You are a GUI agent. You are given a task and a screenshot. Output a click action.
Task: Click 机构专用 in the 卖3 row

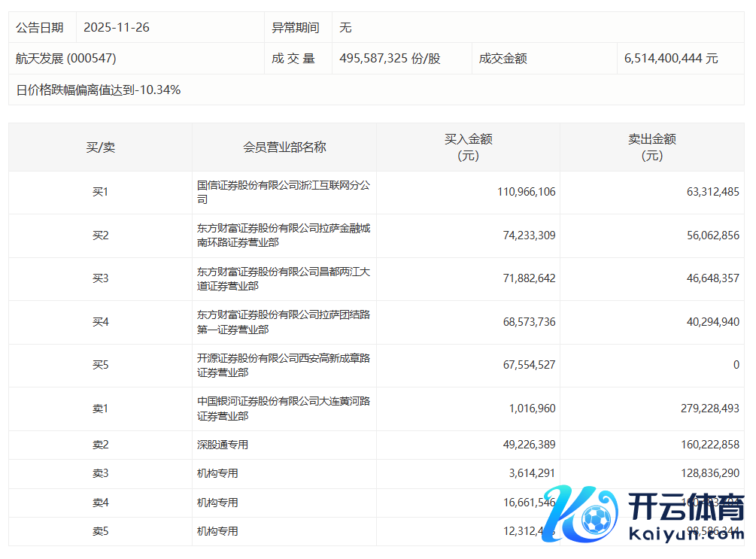click(217, 473)
